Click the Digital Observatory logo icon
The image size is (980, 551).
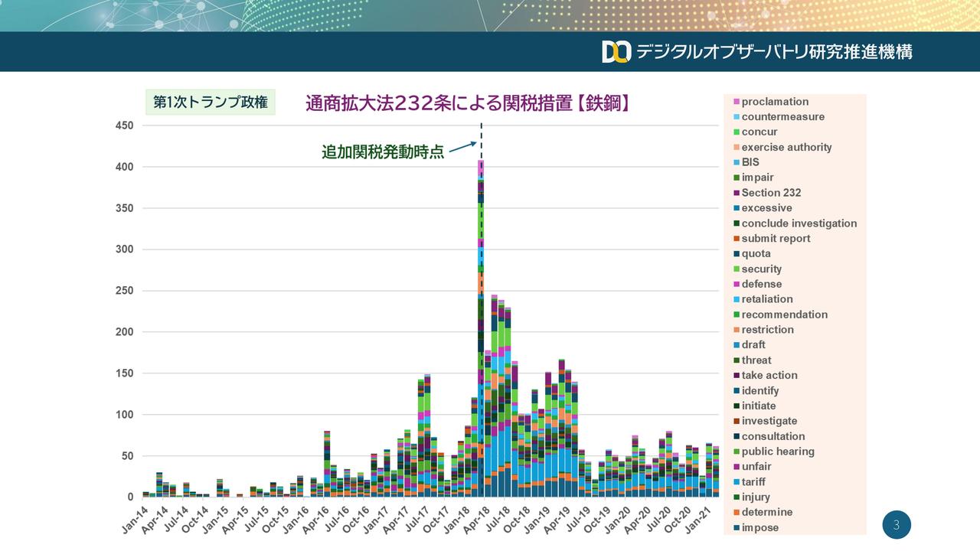tap(616, 51)
